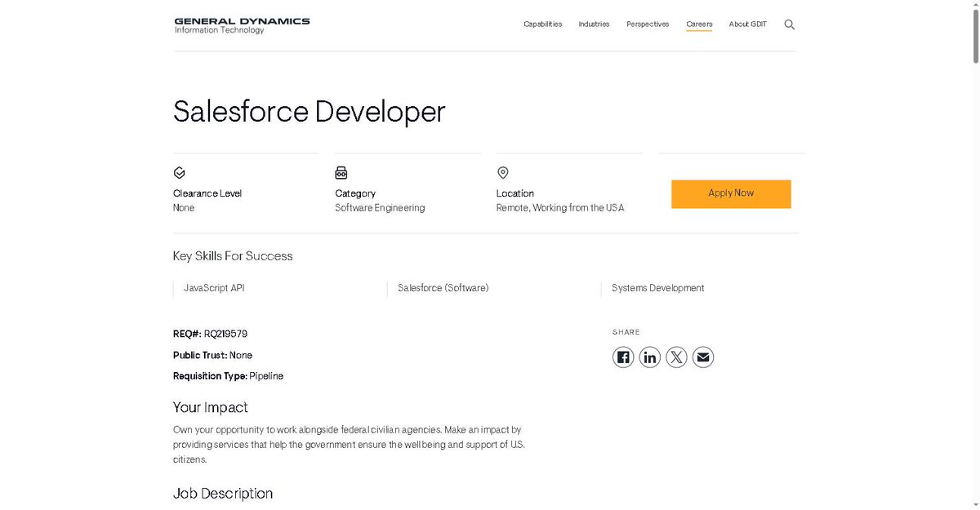
Task: Click the Apply Now button
Action: coord(731,193)
